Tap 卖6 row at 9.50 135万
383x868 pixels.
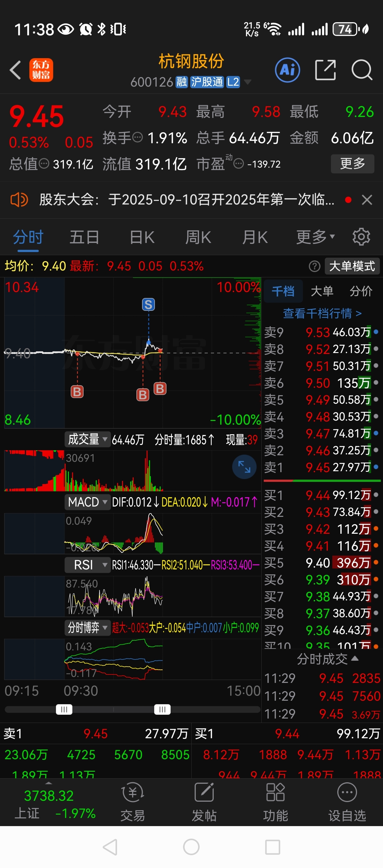(x=322, y=383)
